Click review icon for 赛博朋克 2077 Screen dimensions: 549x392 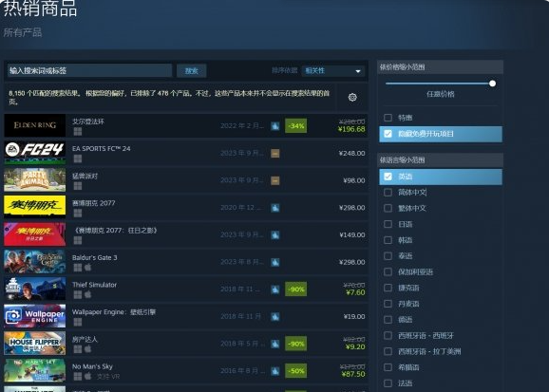[x=275, y=208]
